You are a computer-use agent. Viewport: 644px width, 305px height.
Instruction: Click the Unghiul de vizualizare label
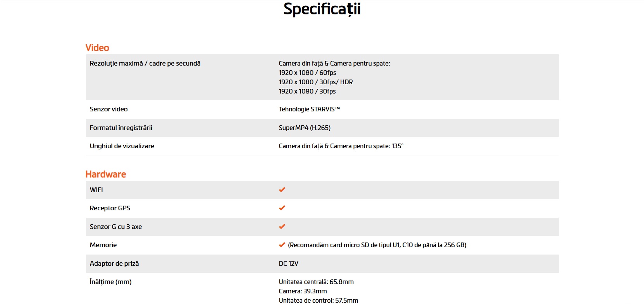click(x=122, y=146)
